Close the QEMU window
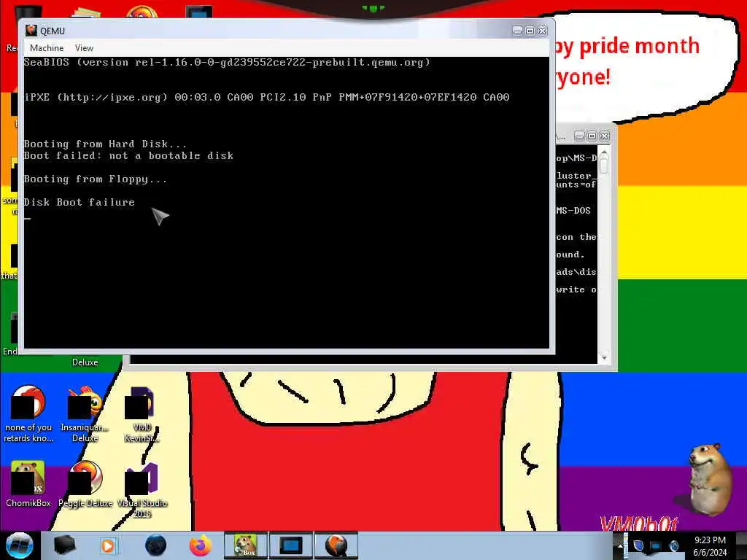This screenshot has width=747, height=560. pos(542,31)
